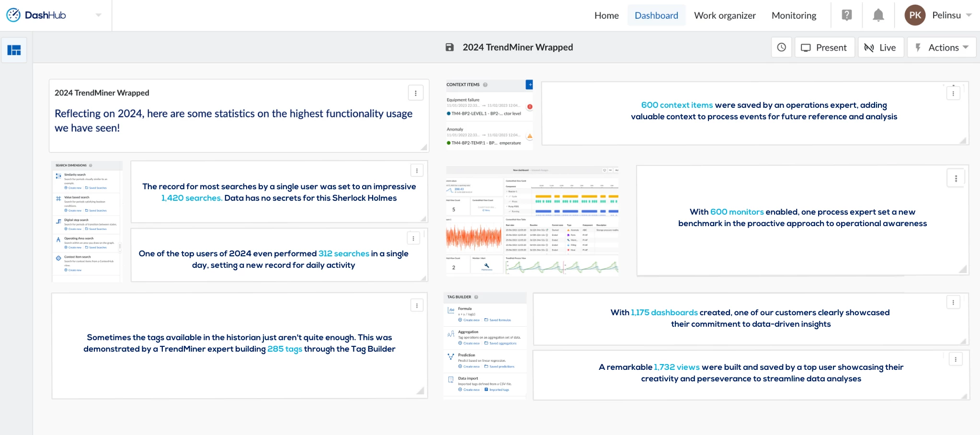This screenshot has width=980, height=435.
Task: Click the monitoring dashboard preview thumbnail
Action: click(x=532, y=220)
